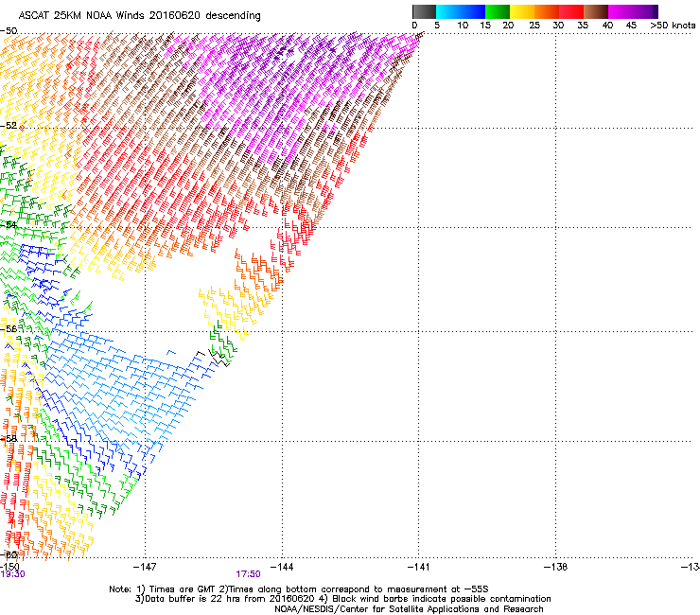
Task: Click the yellow 20-25 knots color segment
Action: point(522,11)
